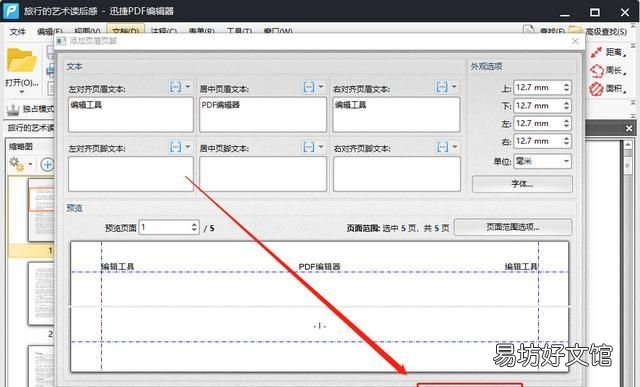
Task: Insert macro into center header text
Action: (309, 87)
